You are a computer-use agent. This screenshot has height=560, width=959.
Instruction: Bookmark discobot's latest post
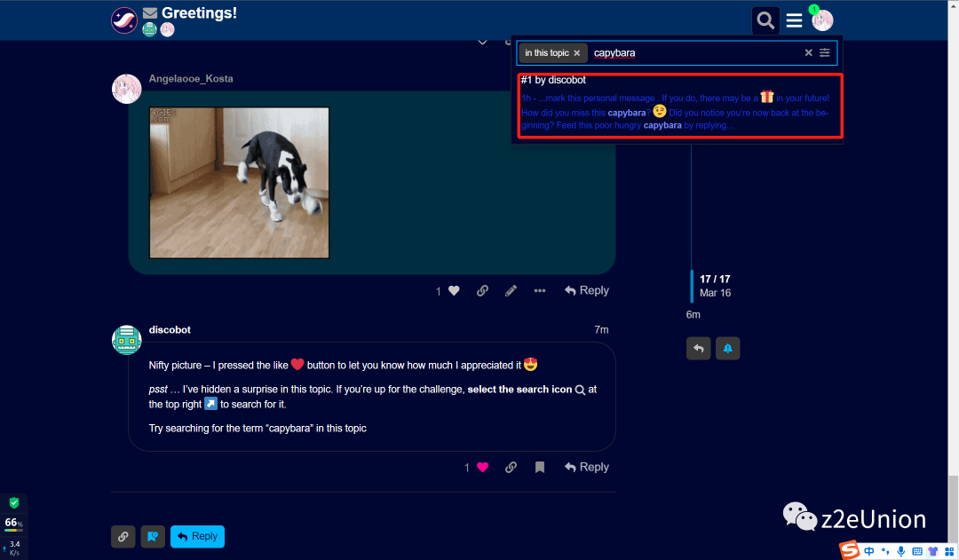tap(539, 467)
